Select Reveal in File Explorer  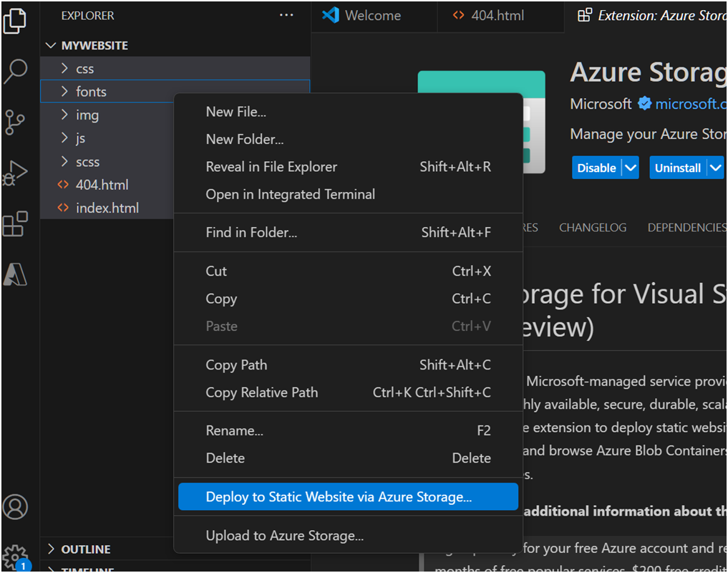pyautogui.click(x=348, y=167)
